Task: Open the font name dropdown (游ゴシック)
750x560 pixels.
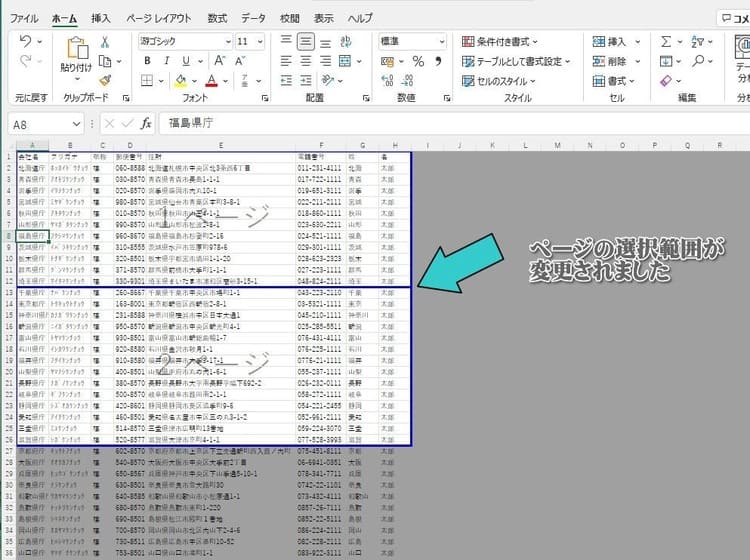Action: (229, 42)
